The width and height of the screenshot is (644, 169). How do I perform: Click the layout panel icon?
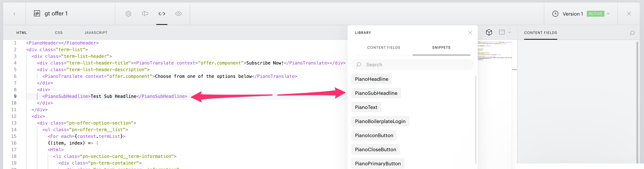click(x=501, y=32)
